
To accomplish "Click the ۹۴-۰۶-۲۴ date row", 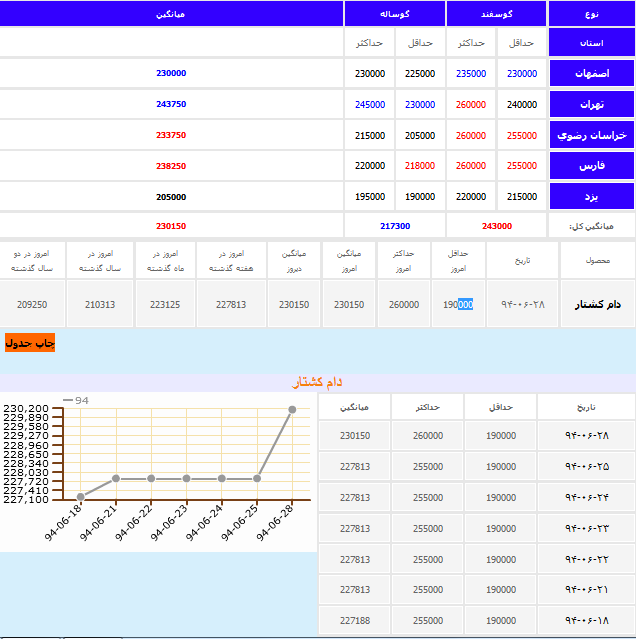I will click(x=587, y=497).
